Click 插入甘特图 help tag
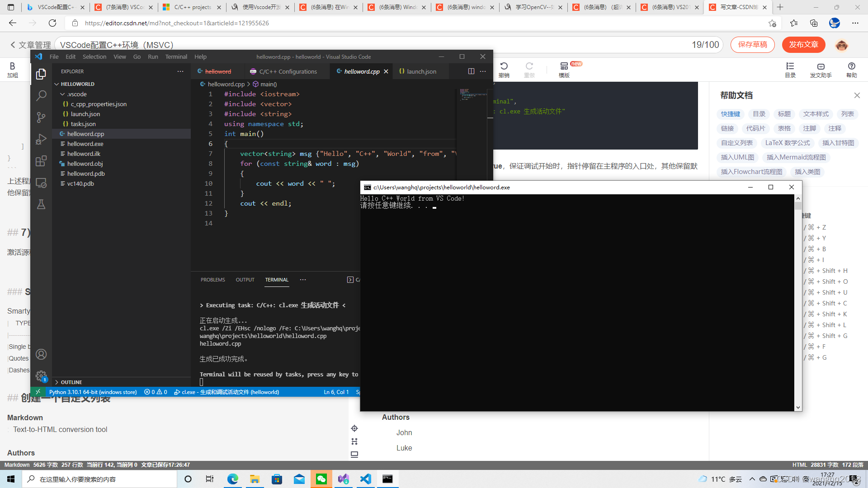This screenshot has height=488, width=868. click(x=838, y=143)
